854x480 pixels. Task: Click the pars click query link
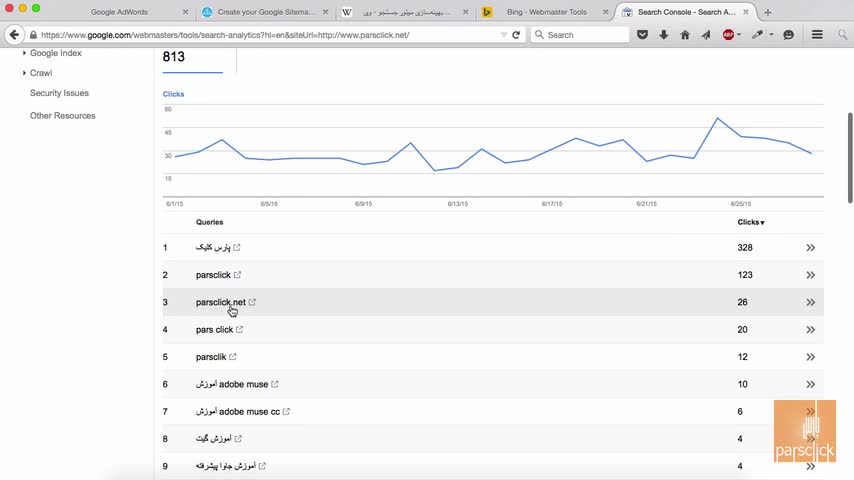(214, 329)
